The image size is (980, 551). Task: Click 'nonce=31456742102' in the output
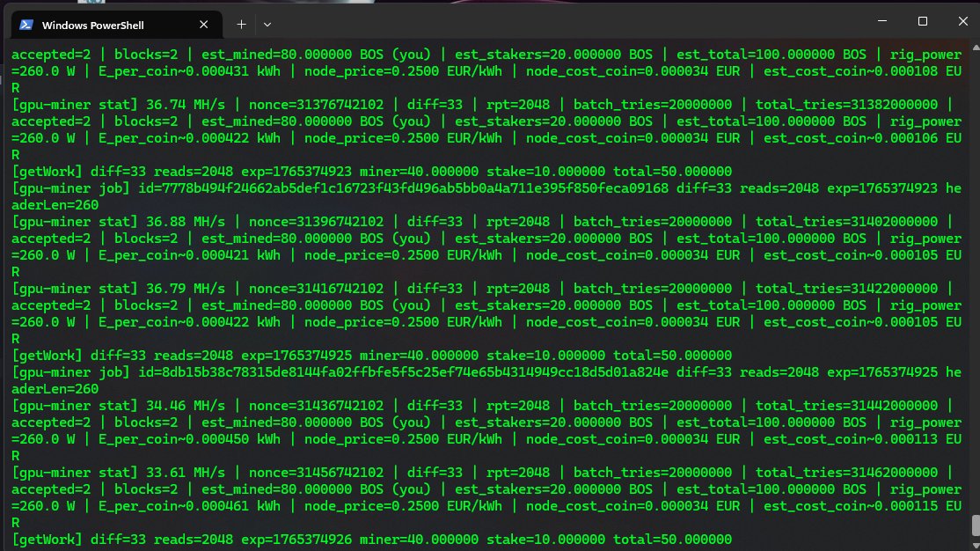coord(316,472)
